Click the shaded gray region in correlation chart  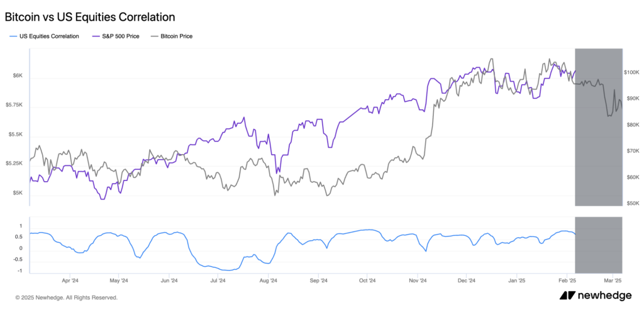[599, 245]
